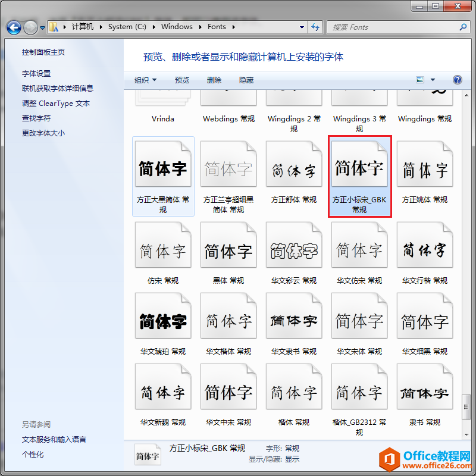Open 个性化 link
476x476 pixels.
33,455
